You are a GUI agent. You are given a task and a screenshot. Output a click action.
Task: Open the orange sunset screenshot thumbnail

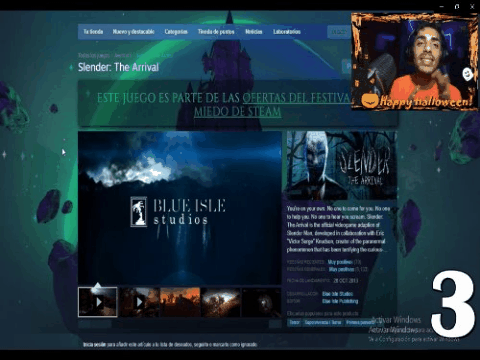point(180,302)
